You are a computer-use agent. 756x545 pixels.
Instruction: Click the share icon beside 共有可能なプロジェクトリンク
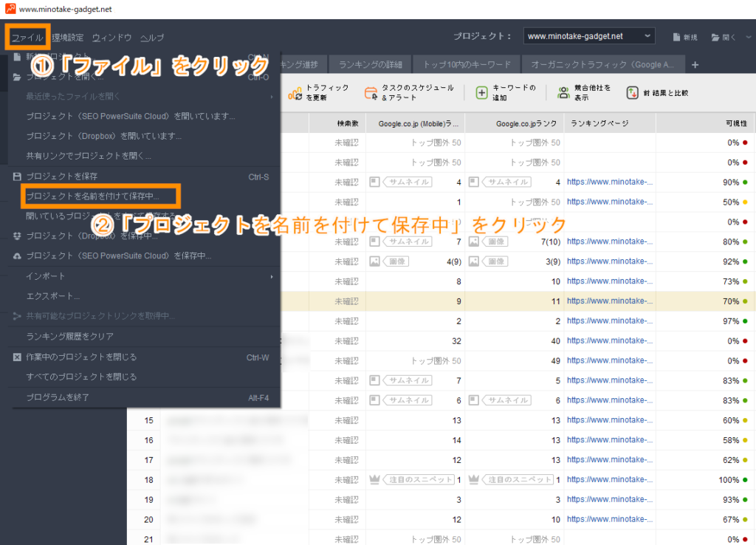pyautogui.click(x=18, y=316)
